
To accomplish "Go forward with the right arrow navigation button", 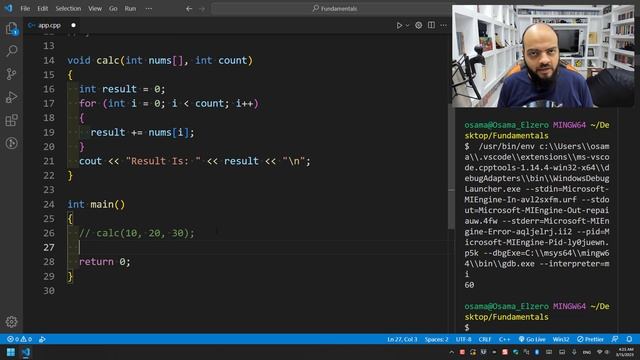I will [x=202, y=8].
